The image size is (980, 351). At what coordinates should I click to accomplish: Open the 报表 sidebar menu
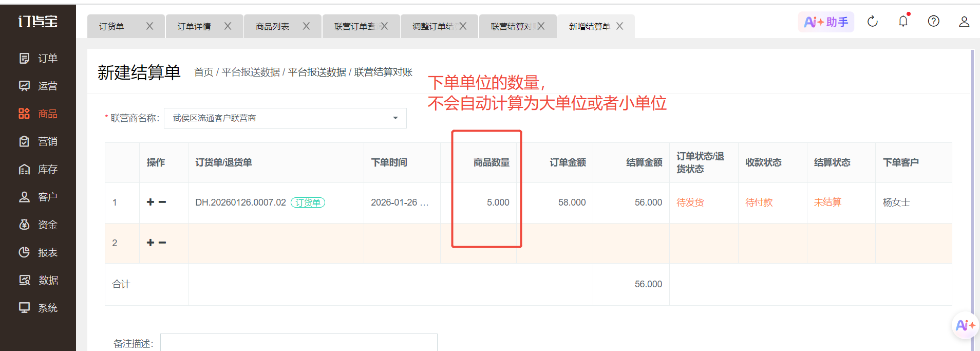pyautogui.click(x=38, y=252)
